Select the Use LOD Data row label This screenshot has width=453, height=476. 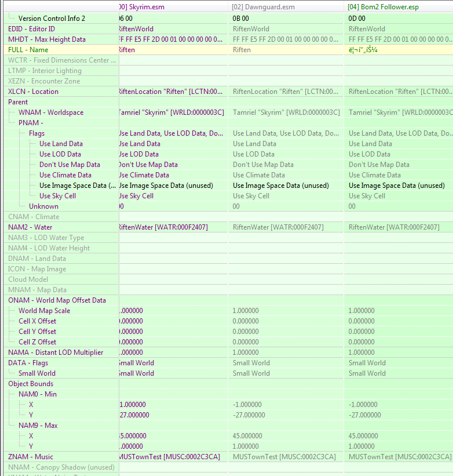coord(60,154)
